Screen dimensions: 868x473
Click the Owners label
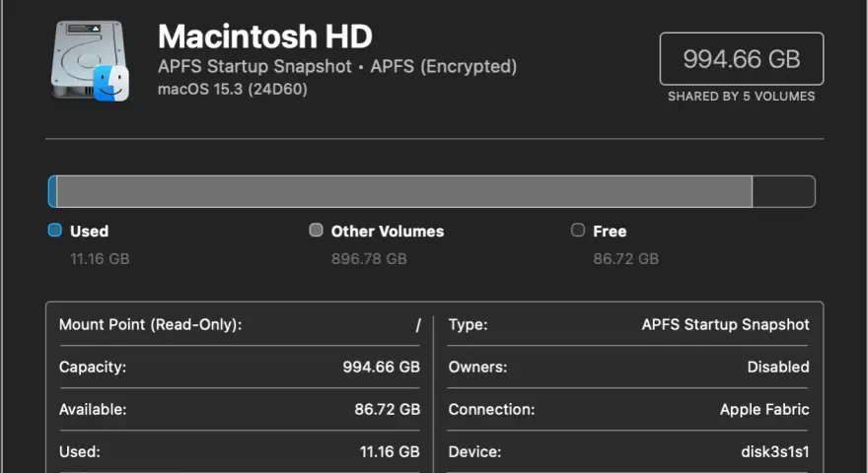click(x=477, y=368)
